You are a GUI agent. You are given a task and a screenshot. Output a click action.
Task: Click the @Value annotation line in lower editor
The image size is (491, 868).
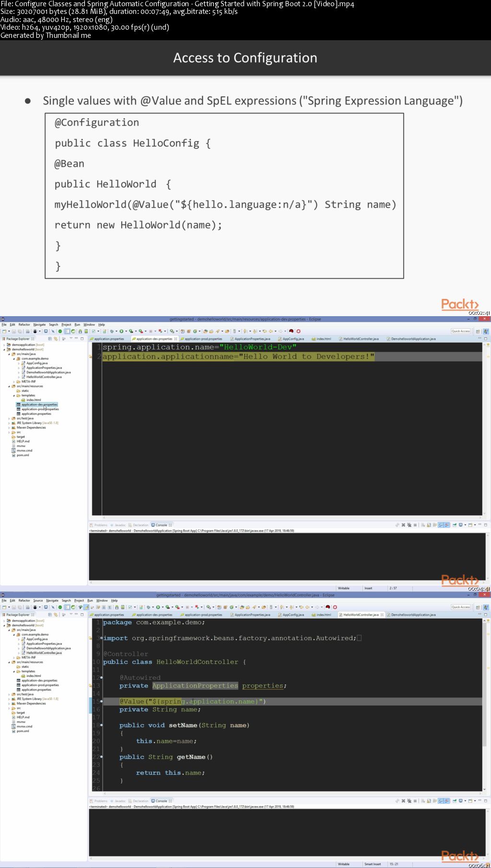click(193, 701)
